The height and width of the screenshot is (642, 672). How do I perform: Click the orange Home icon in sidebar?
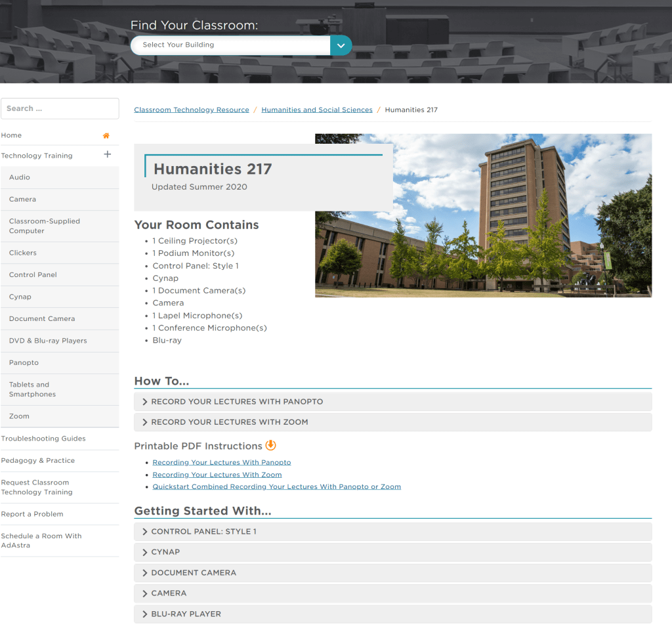point(106,136)
